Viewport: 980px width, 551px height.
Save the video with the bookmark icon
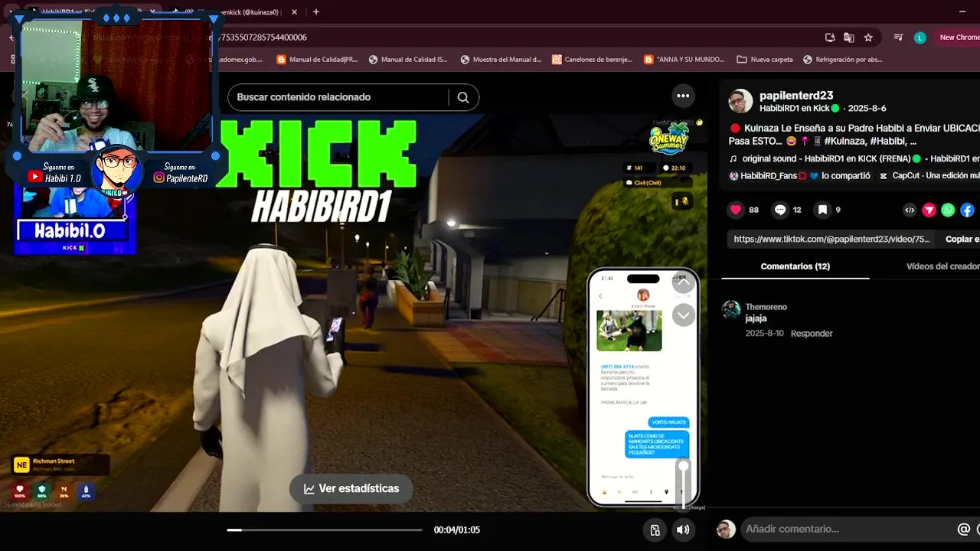tap(822, 210)
